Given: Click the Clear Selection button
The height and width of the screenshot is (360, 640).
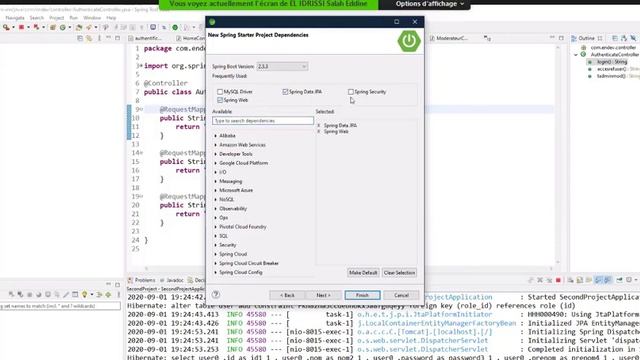Looking at the screenshot, I should [x=399, y=272].
